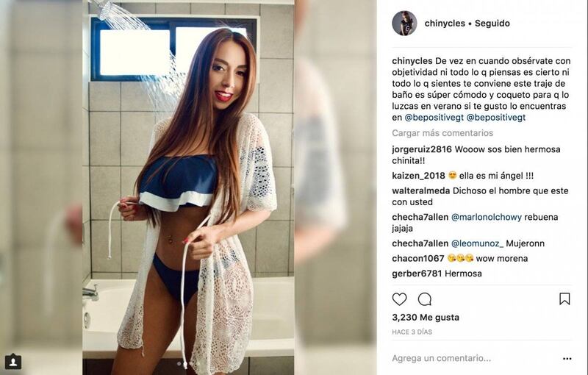Save the post with the bookmark icon
Viewport: 588px width, 375px height.
(x=564, y=299)
